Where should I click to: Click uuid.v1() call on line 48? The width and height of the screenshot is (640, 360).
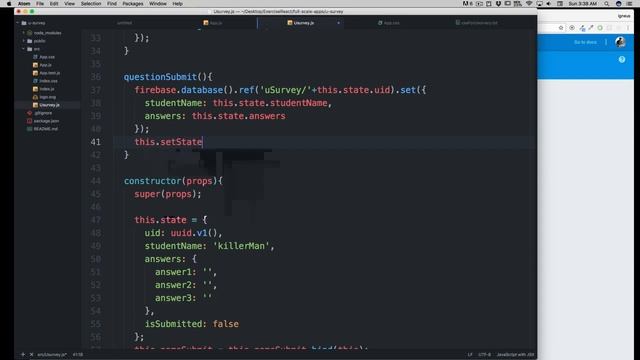[195, 233]
